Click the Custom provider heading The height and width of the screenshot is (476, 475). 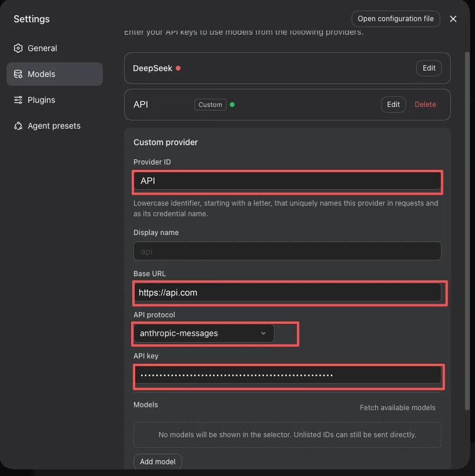point(166,142)
